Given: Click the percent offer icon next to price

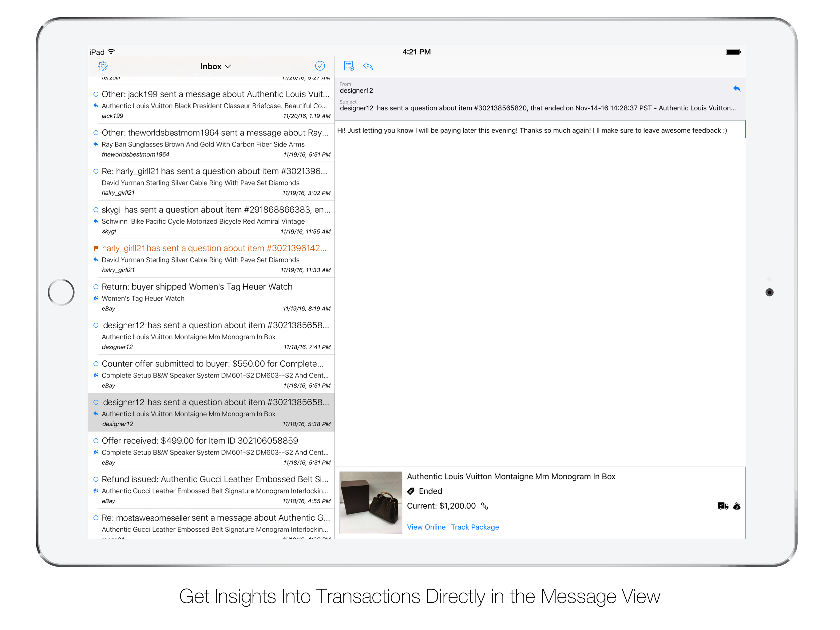Looking at the screenshot, I should (484, 506).
